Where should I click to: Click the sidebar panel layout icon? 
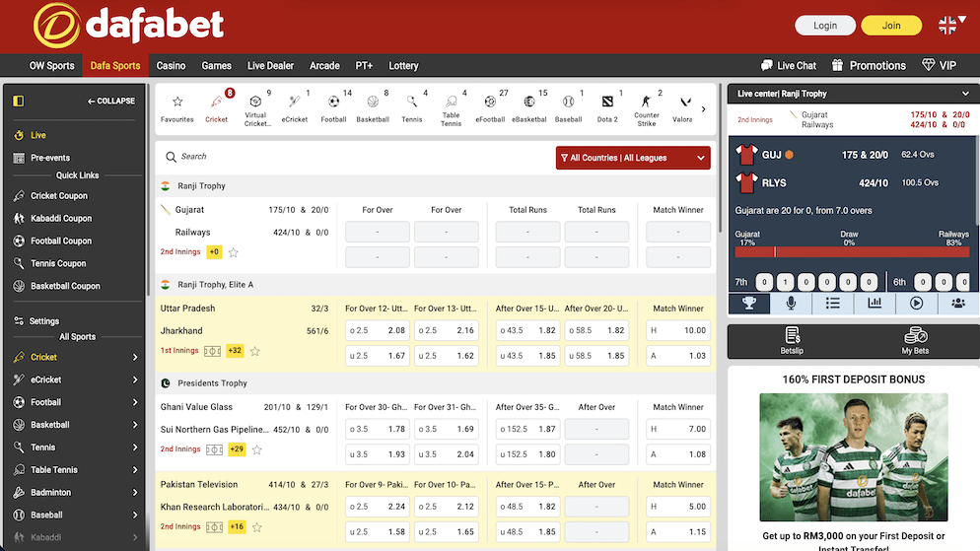tap(18, 101)
